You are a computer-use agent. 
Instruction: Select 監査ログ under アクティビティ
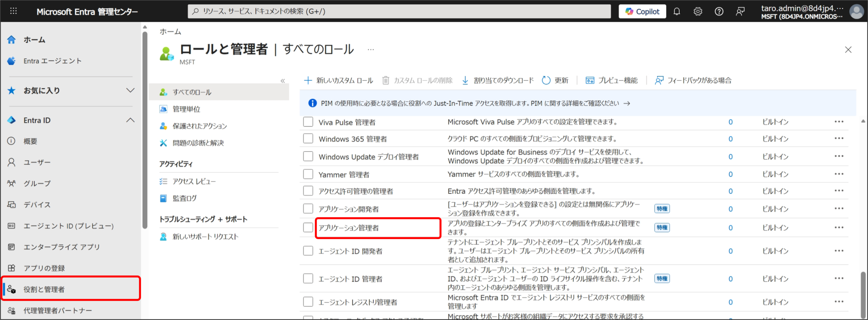tap(184, 198)
